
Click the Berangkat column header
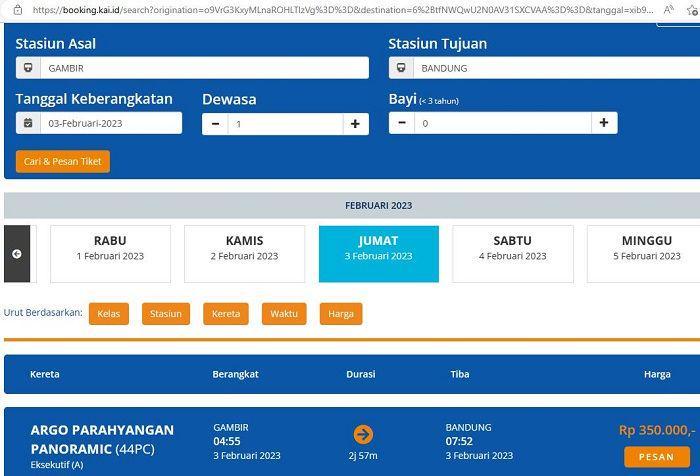(235, 374)
